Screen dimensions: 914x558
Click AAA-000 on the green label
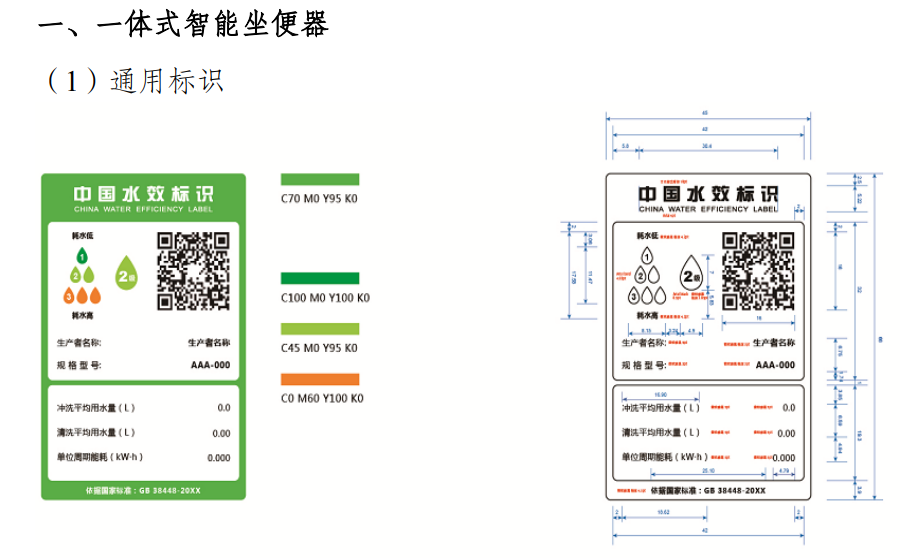pyautogui.click(x=210, y=365)
